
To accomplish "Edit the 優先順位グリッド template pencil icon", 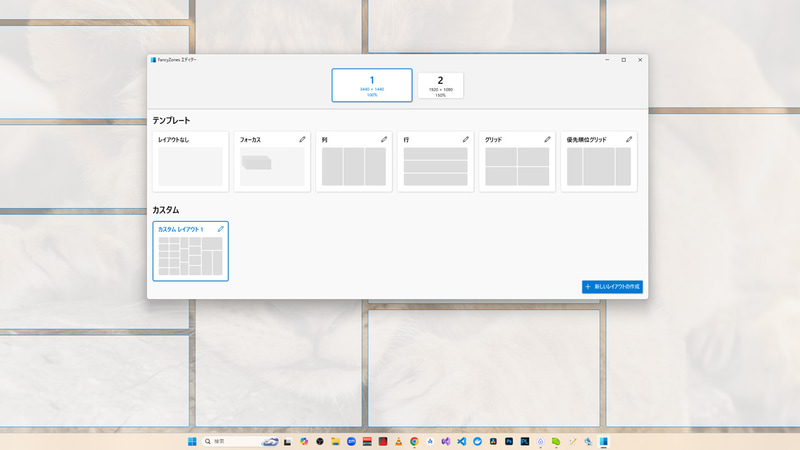I will (629, 139).
